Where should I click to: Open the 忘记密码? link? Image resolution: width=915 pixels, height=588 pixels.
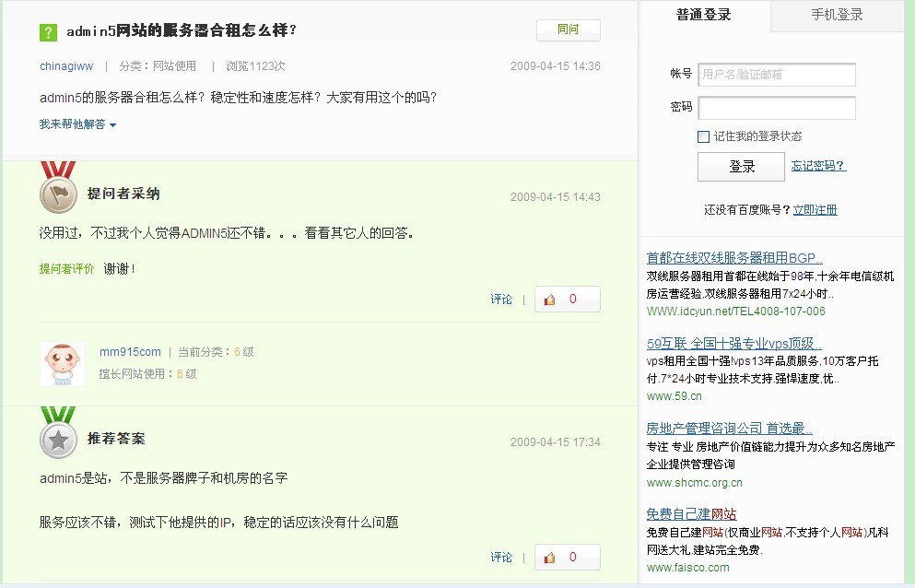817,166
